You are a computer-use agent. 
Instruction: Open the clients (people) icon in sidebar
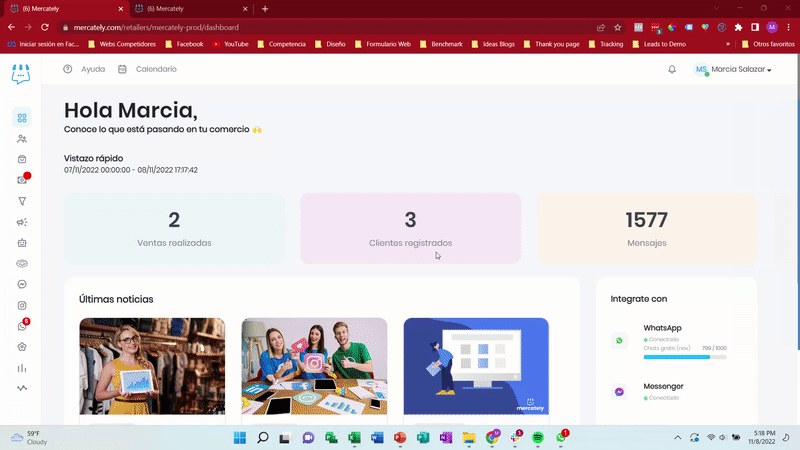[22, 139]
